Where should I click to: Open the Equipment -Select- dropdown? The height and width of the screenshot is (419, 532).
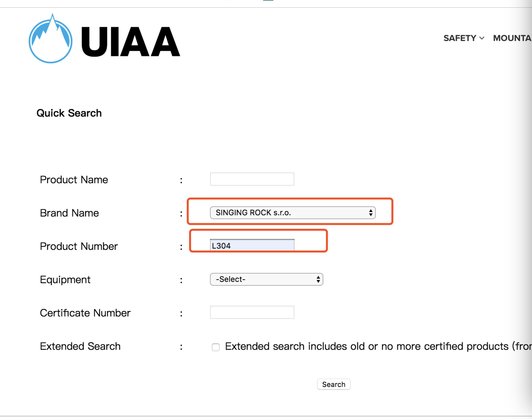pos(266,279)
